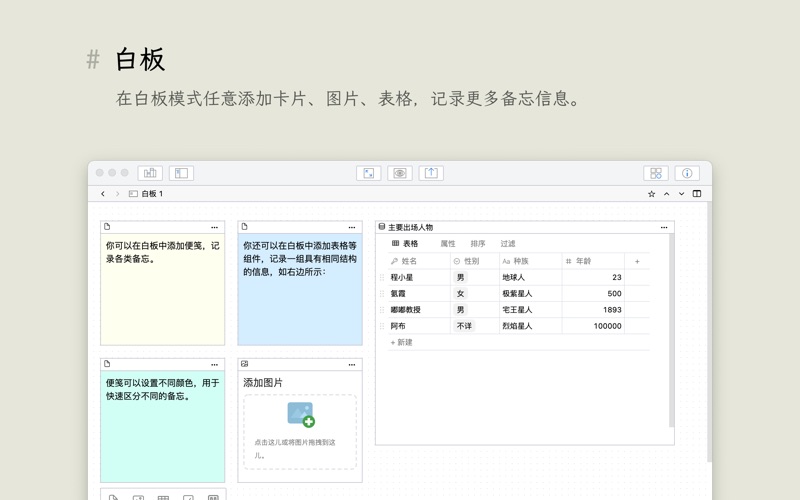Click the add image placeholder icon

tap(300, 414)
